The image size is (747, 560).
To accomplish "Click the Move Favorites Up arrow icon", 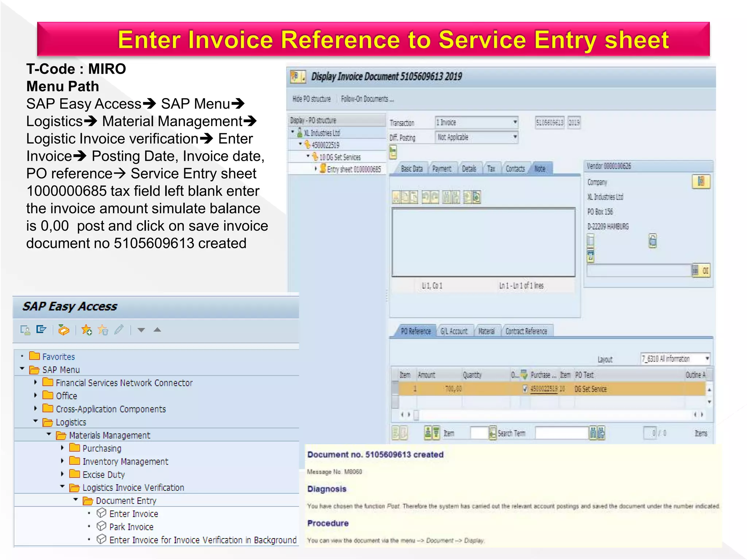I will pos(157,330).
